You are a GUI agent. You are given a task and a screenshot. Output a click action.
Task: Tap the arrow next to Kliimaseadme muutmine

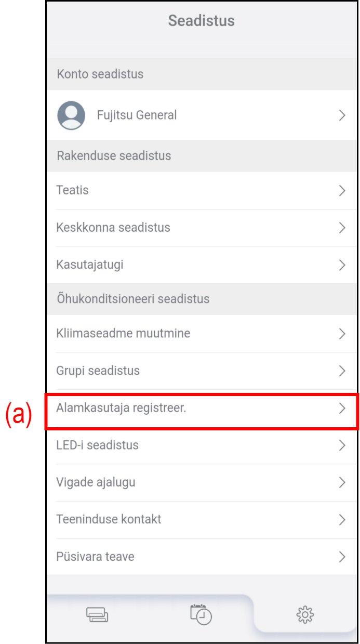coord(342,334)
